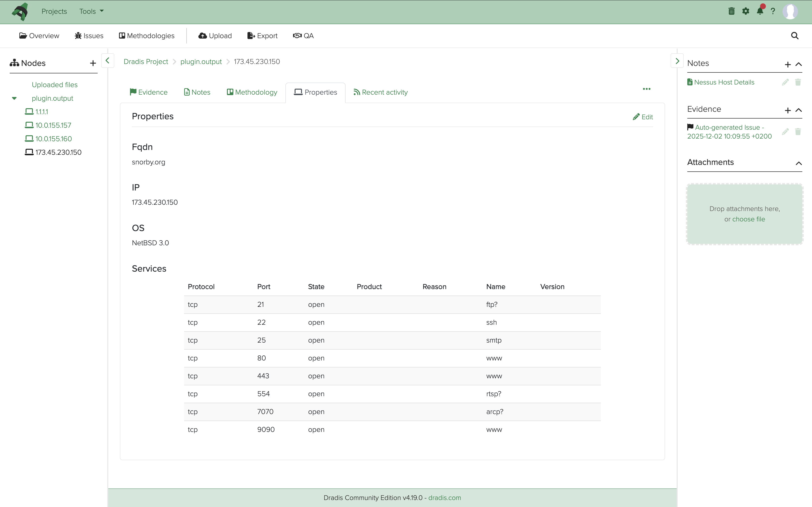This screenshot has height=507, width=812.
Task: Edit the Nessus Host Details note
Action: (785, 82)
